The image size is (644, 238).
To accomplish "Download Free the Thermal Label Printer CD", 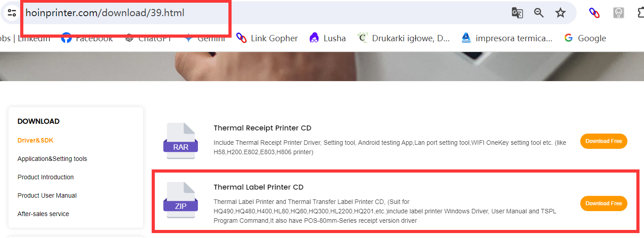I will (x=604, y=203).
